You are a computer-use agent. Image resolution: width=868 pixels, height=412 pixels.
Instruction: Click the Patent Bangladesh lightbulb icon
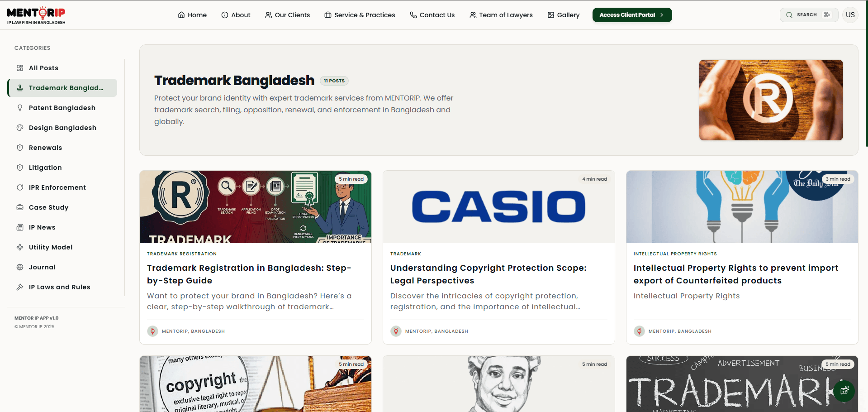20,108
